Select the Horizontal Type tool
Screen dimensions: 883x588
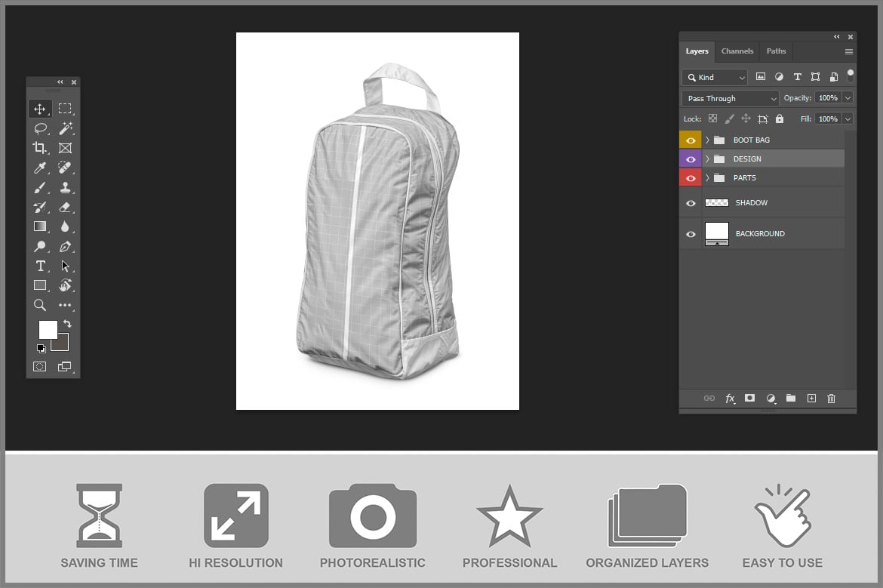click(40, 266)
